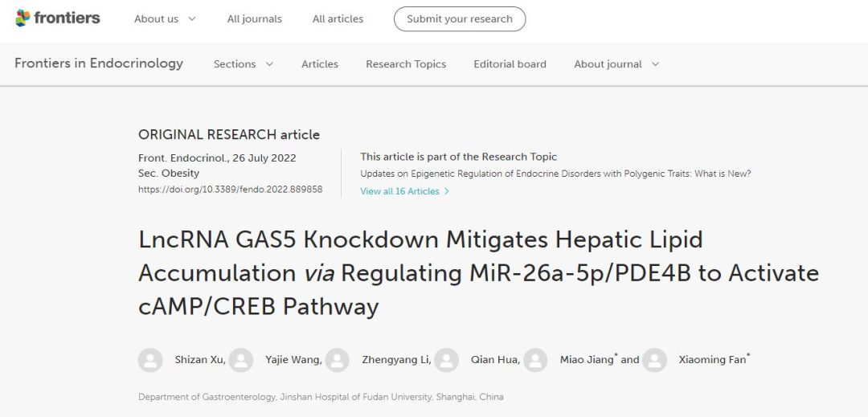Image resolution: width=868 pixels, height=417 pixels.
Task: Open Yajie Wang's author avatar
Action: click(x=241, y=360)
